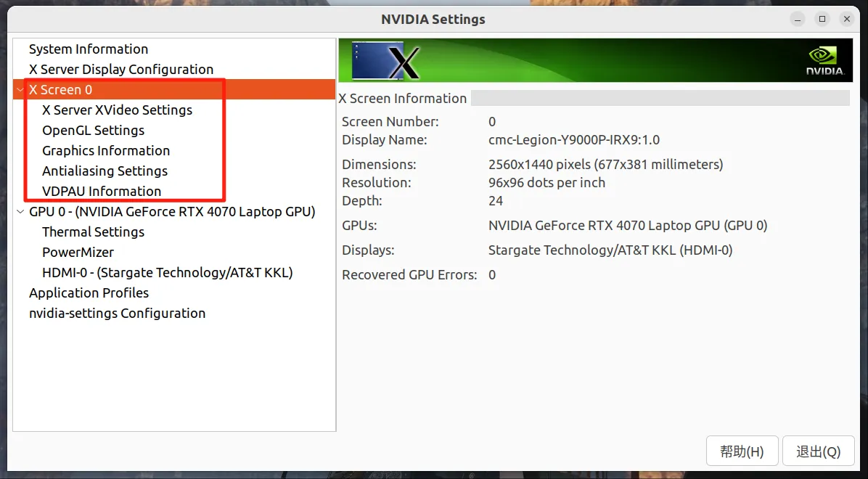View VDPAU Information

[102, 192]
